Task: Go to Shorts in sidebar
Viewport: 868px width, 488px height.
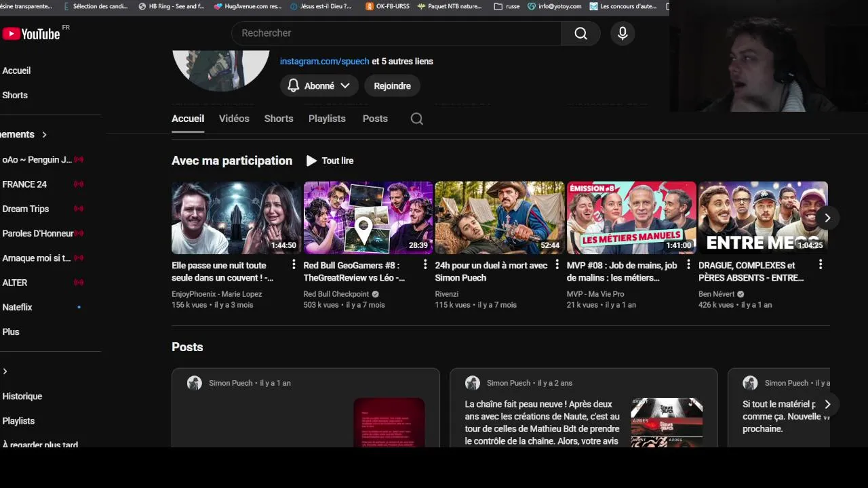Action: coord(15,96)
